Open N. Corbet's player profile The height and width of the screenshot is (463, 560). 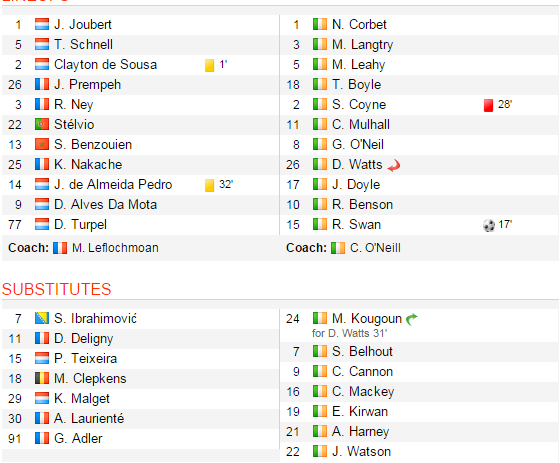[x=359, y=25]
